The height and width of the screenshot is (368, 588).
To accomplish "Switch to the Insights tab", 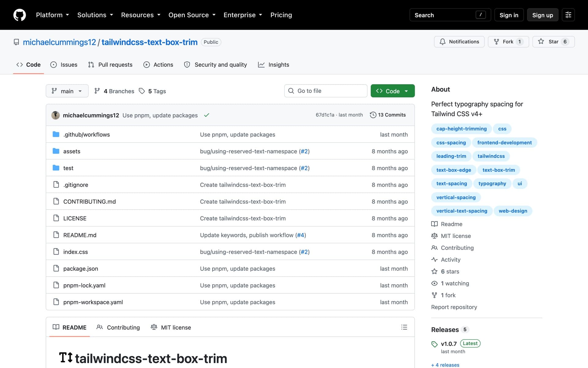I will point(273,65).
